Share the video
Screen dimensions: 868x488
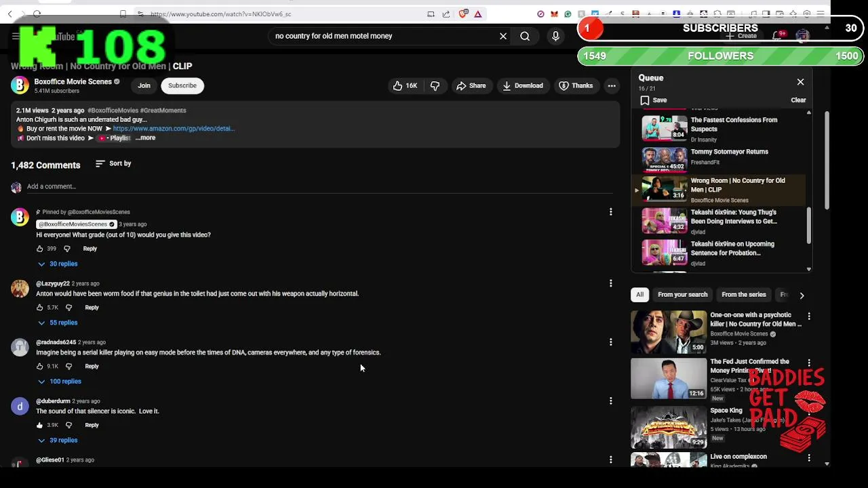(471, 85)
